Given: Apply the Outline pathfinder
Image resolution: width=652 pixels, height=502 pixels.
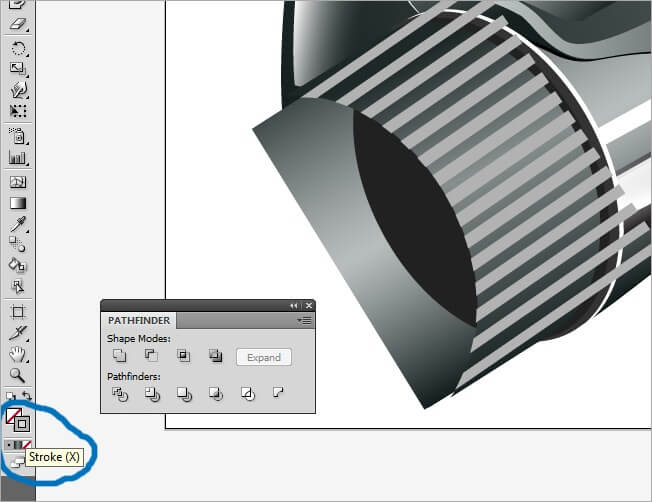Looking at the screenshot, I should (248, 393).
